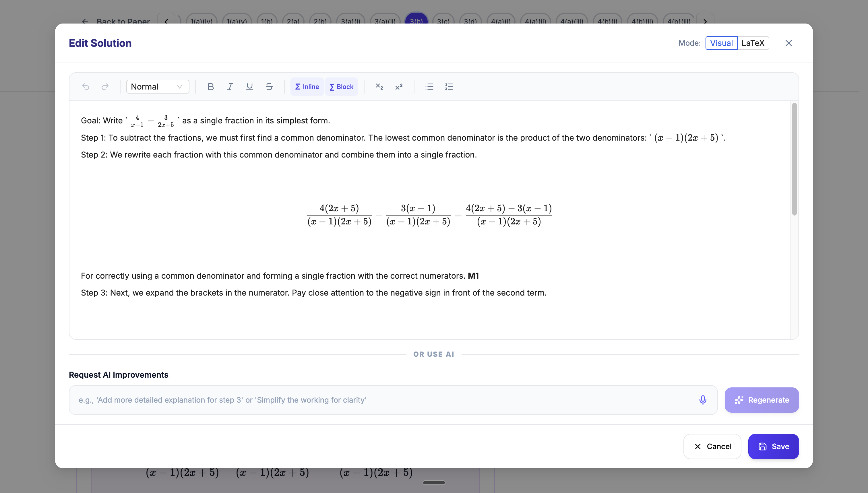Apply strikethrough formatting

tap(269, 87)
